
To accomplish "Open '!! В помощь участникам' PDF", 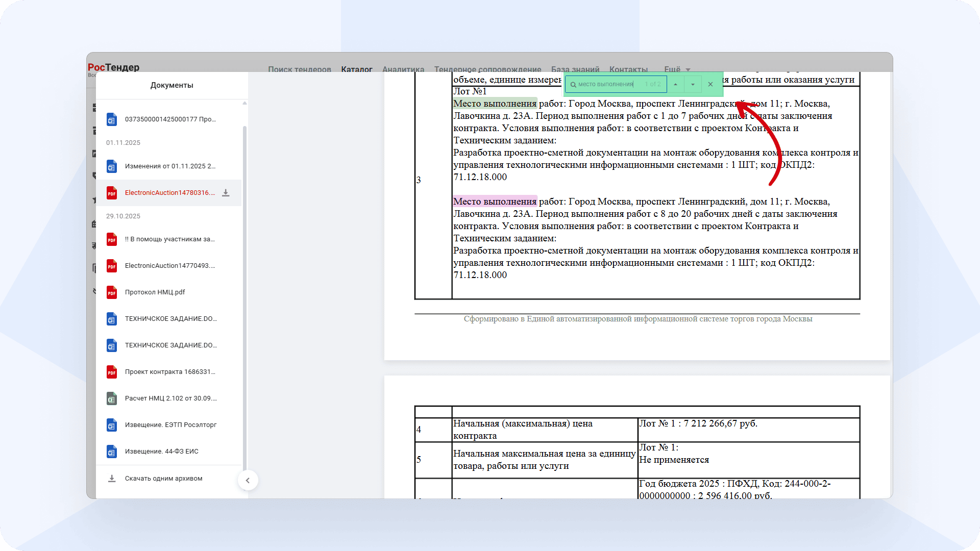I will pos(169,239).
